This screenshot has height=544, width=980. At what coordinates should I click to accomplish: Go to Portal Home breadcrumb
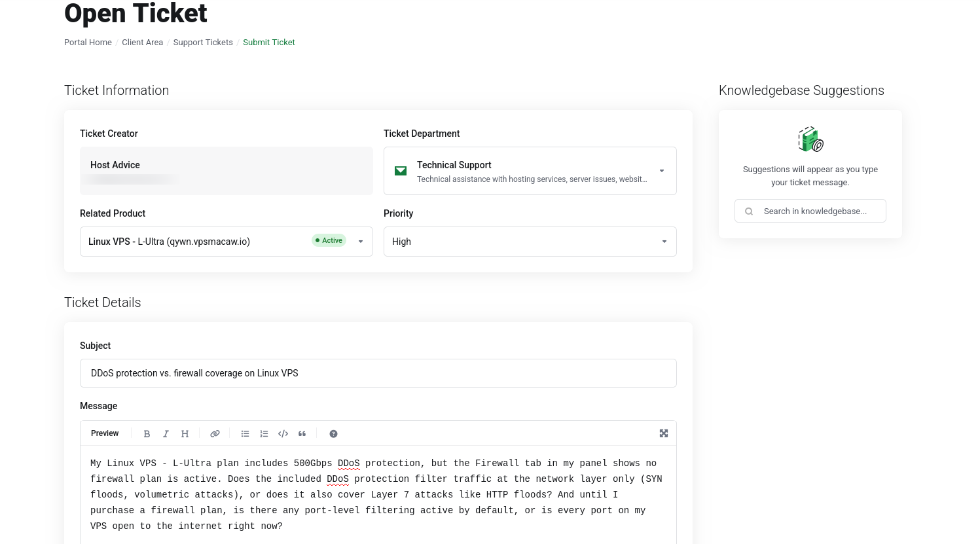pyautogui.click(x=88, y=43)
